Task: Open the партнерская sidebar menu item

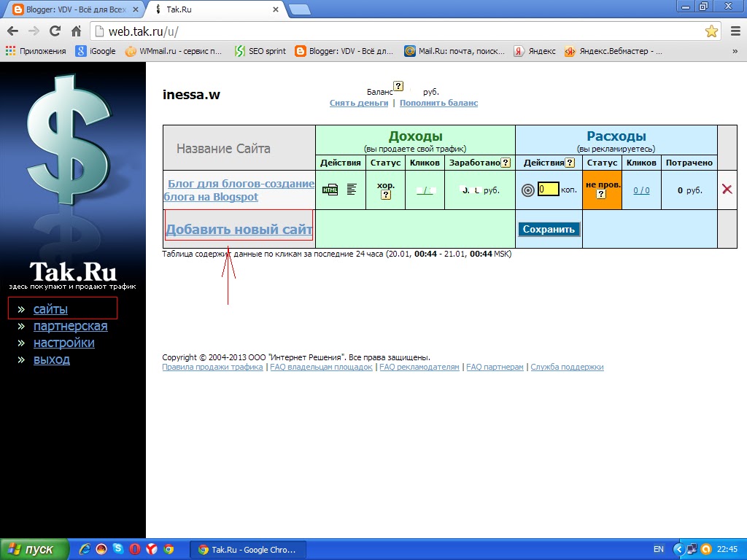Action: click(x=71, y=326)
